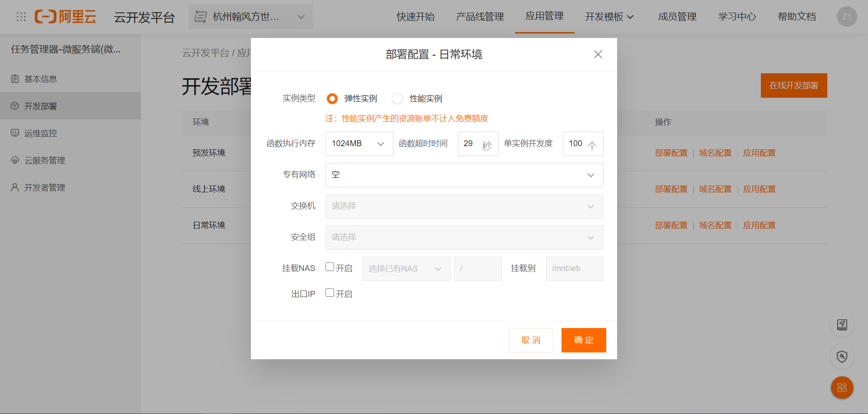Open the 交换机 dropdown
Image resolution: width=868 pixels, height=414 pixels.
coord(464,206)
